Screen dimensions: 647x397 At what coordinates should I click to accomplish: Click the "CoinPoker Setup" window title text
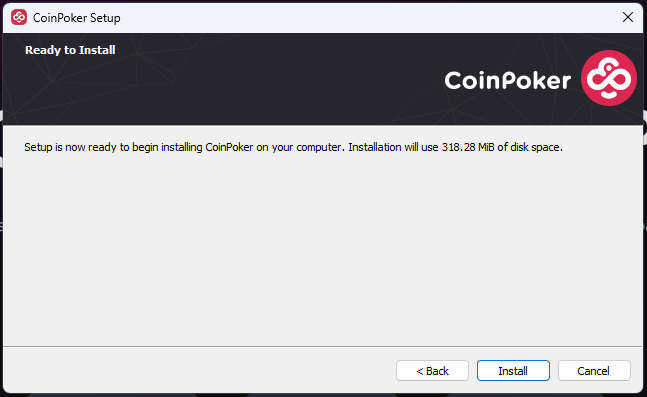coord(77,18)
